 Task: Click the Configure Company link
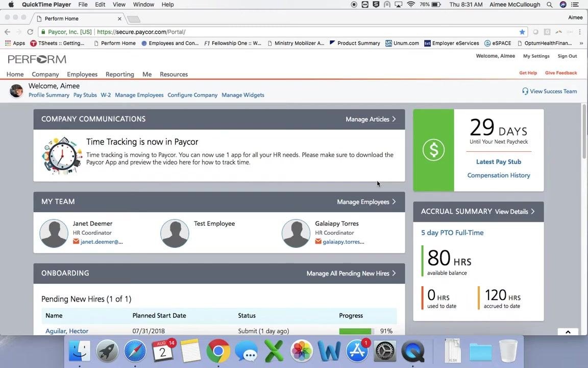point(192,95)
